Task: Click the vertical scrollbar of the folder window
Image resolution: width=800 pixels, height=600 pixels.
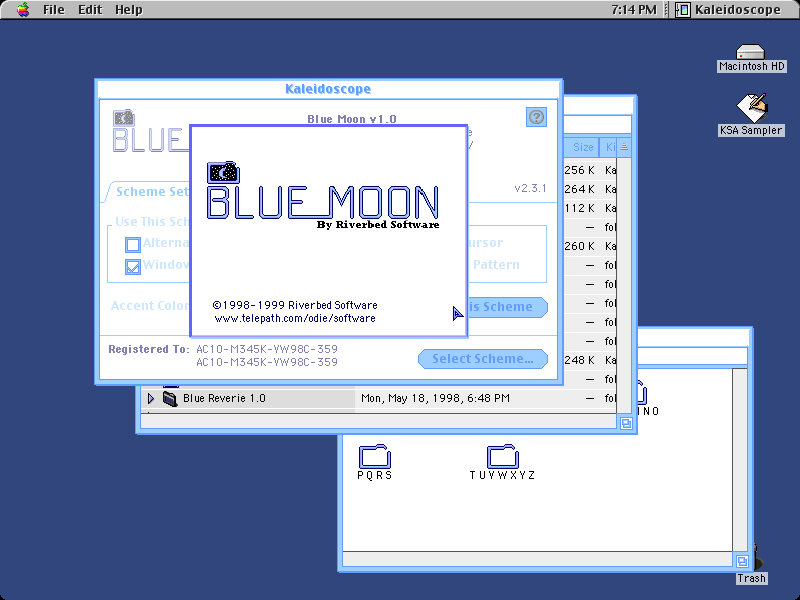Action: 740,460
